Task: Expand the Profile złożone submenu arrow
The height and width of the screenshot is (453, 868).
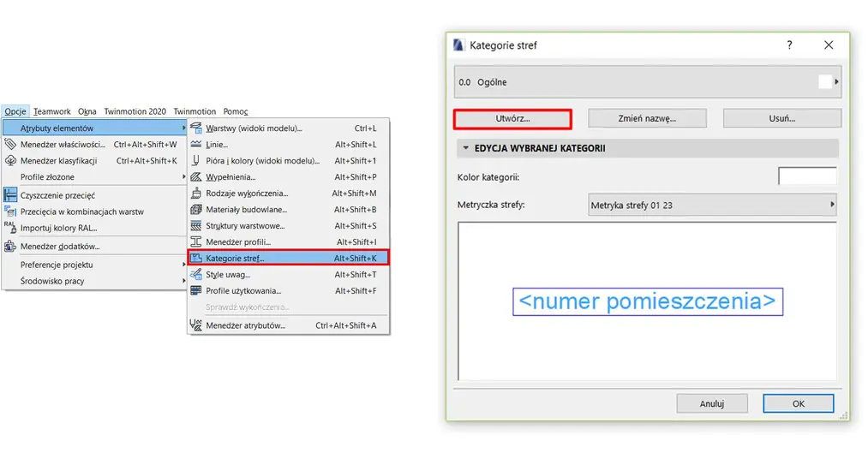Action: (x=183, y=177)
